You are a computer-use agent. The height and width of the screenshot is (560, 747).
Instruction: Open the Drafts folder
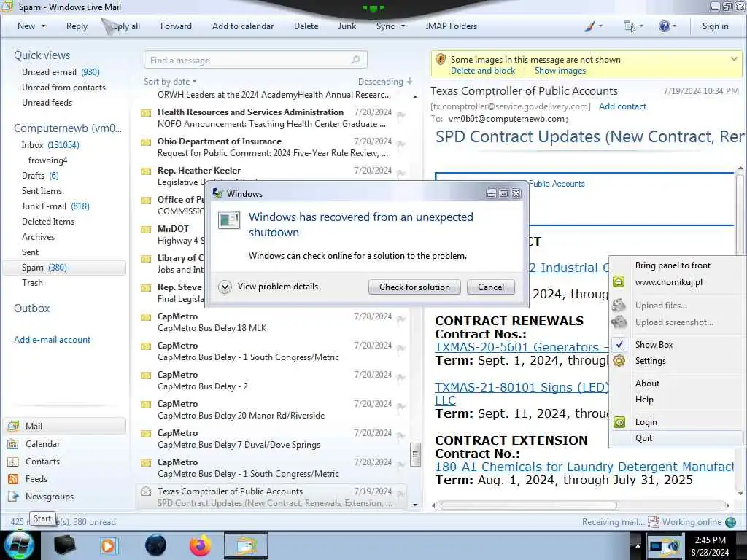click(40, 176)
